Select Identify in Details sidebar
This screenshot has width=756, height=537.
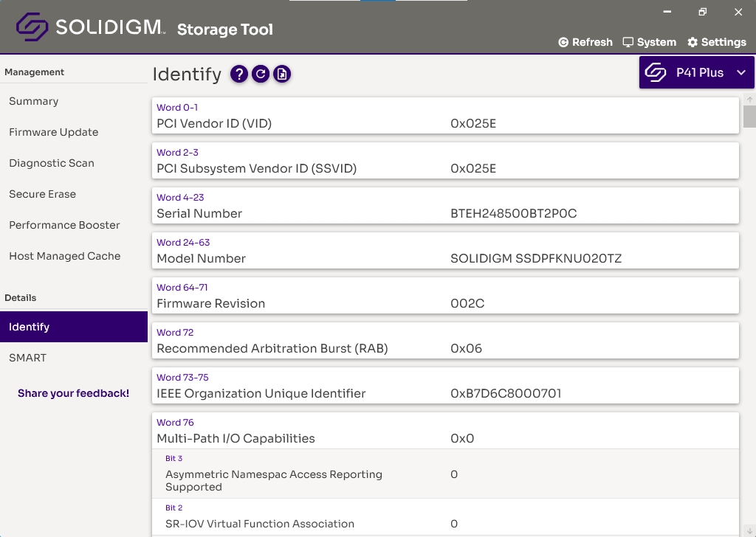coord(74,327)
